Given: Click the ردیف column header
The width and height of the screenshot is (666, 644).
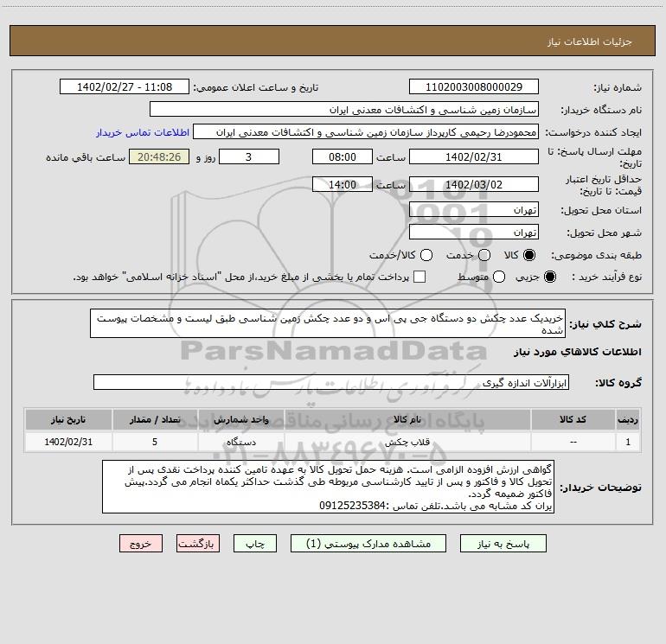Looking at the screenshot, I should pyautogui.click(x=628, y=419).
